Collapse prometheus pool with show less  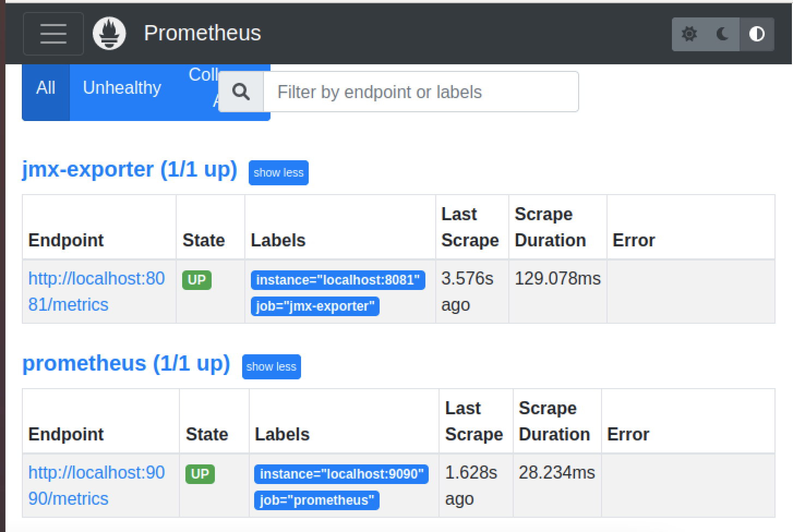[x=271, y=367]
